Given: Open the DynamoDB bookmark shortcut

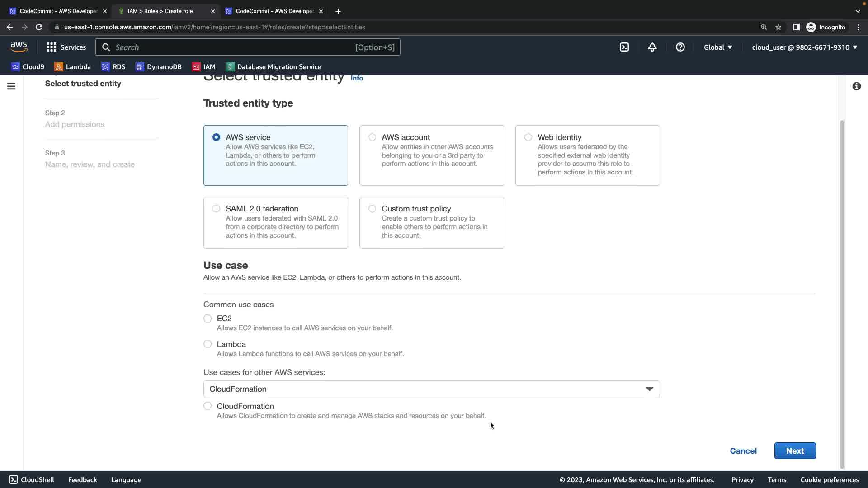Looking at the screenshot, I should (159, 67).
